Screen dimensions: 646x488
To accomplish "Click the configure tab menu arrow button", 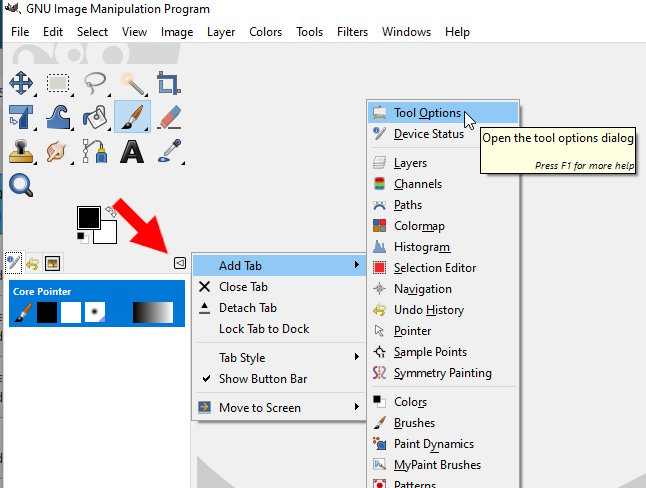I will pos(180,263).
